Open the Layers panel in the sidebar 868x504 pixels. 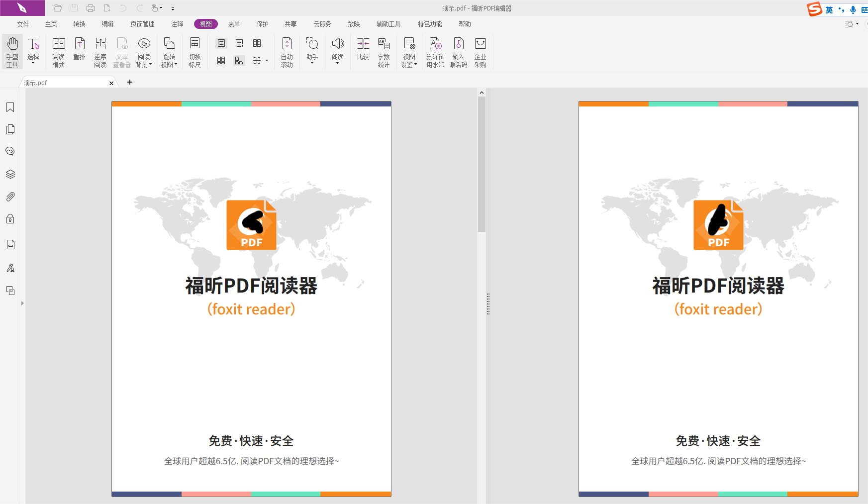pos(10,174)
